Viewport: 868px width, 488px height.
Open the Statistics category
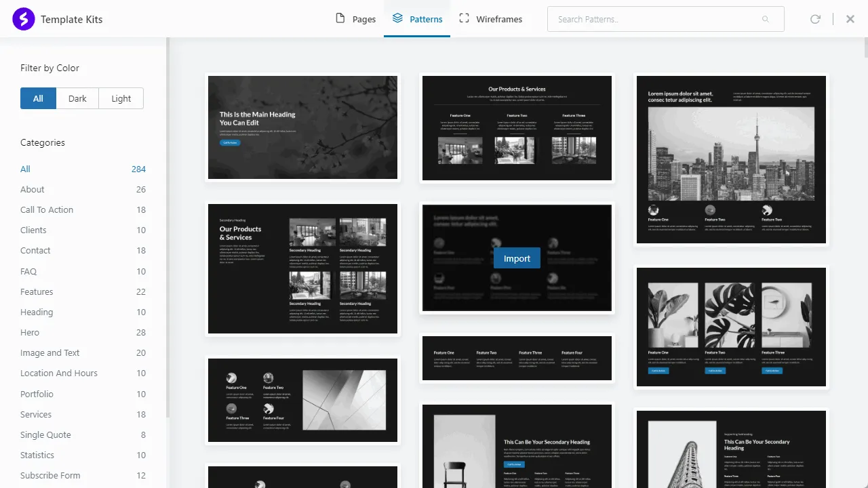tap(83, 455)
